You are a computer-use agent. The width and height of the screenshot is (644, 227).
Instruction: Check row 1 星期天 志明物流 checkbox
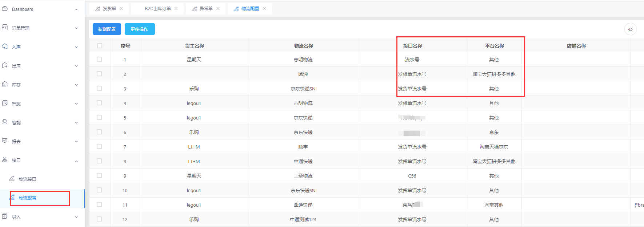point(99,59)
